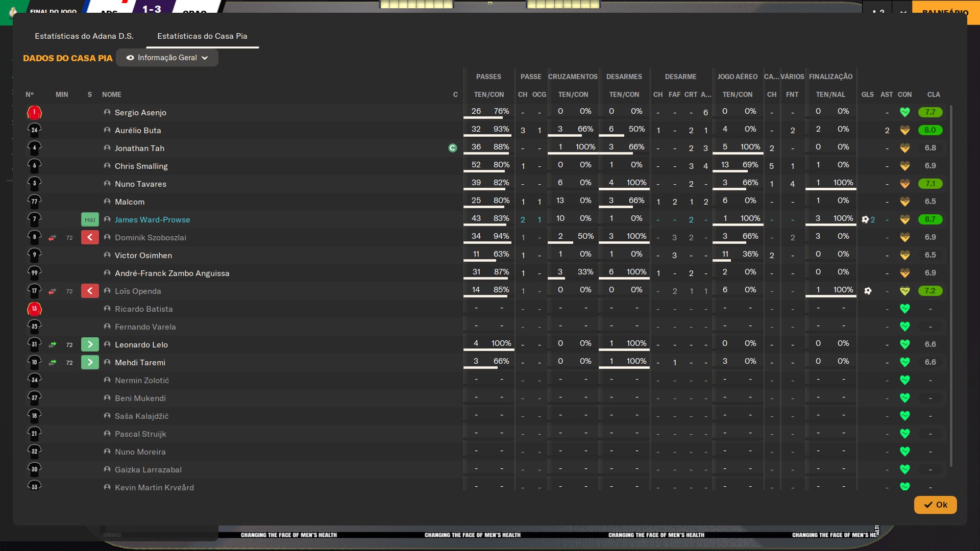Click the goal ball icon in Loïs Openda's row
Viewport: 980px width, 551px height.
coord(868,291)
